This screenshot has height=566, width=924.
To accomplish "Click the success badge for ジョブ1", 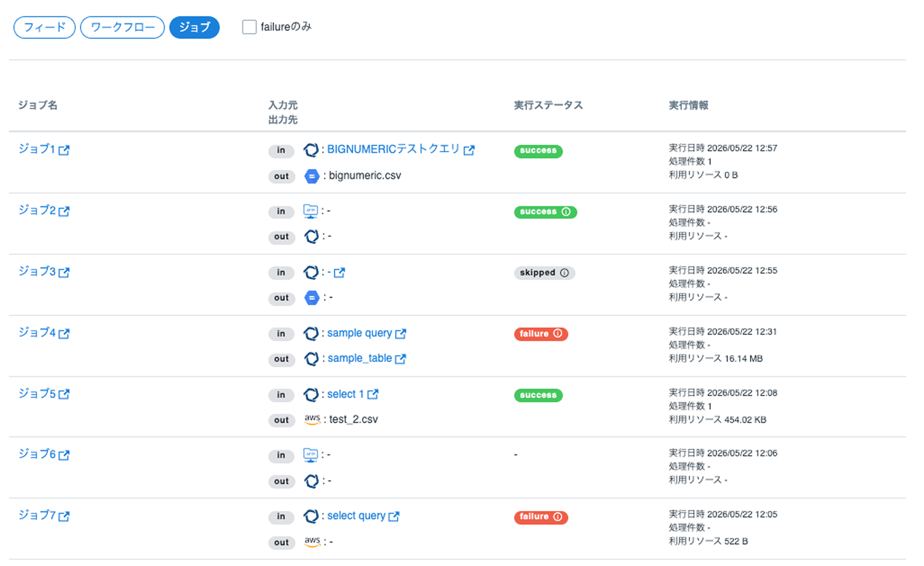I will point(539,151).
